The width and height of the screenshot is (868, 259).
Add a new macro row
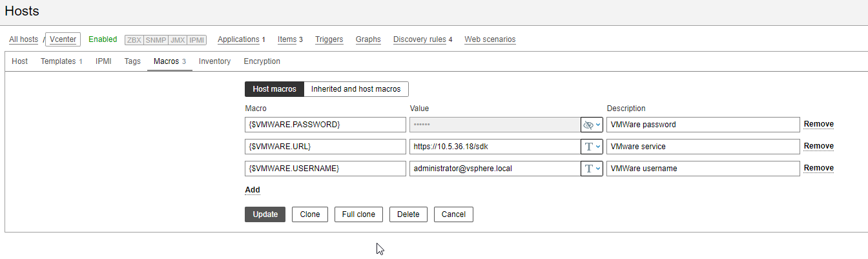[x=252, y=190]
